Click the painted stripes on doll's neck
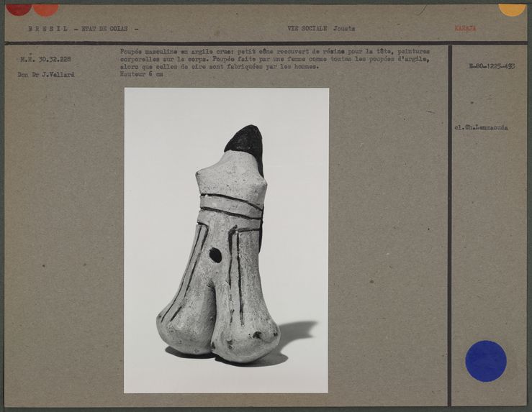The height and width of the screenshot is (412, 532). click(x=232, y=204)
